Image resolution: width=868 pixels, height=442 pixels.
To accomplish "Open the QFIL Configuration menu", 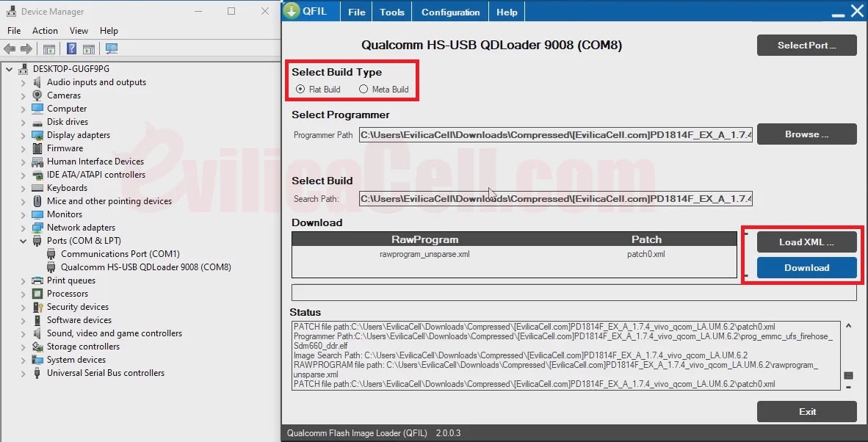I will pyautogui.click(x=450, y=12).
